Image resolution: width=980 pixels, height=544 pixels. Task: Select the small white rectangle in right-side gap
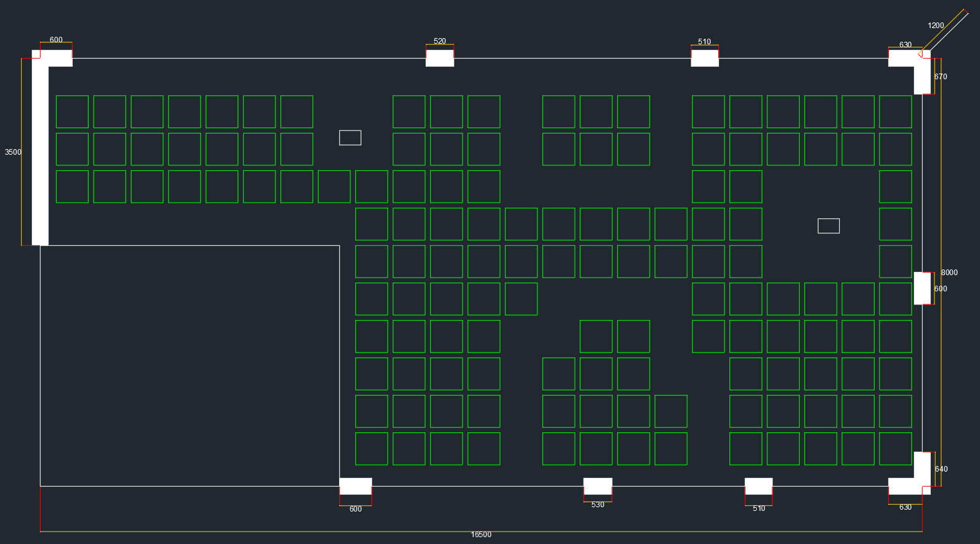[828, 226]
